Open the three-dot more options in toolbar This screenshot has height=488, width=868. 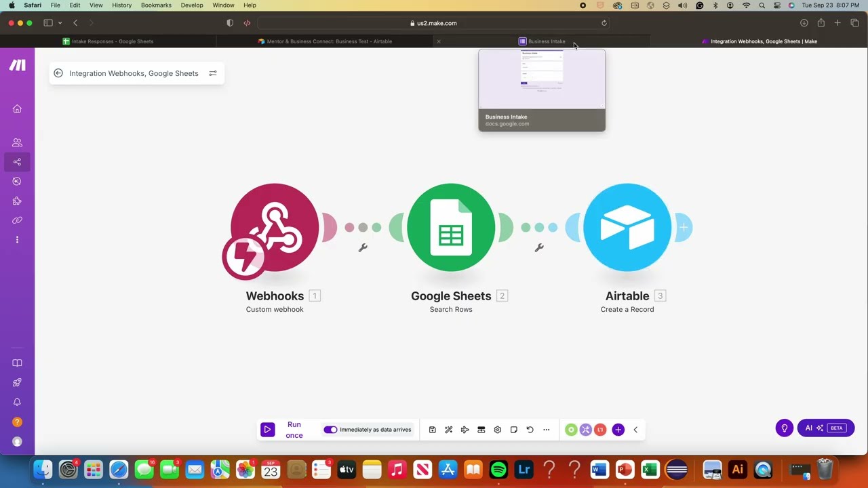point(546,430)
